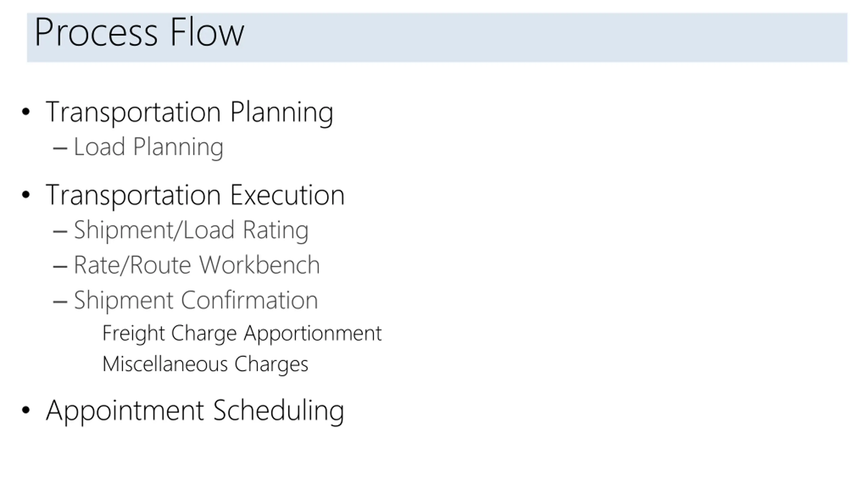Click the bullet dot before Appointment Scheduling
This screenshot has height=488, width=868.
point(26,410)
